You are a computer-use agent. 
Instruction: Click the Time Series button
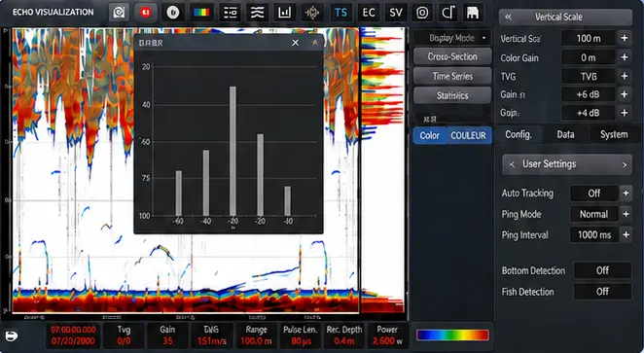point(452,76)
